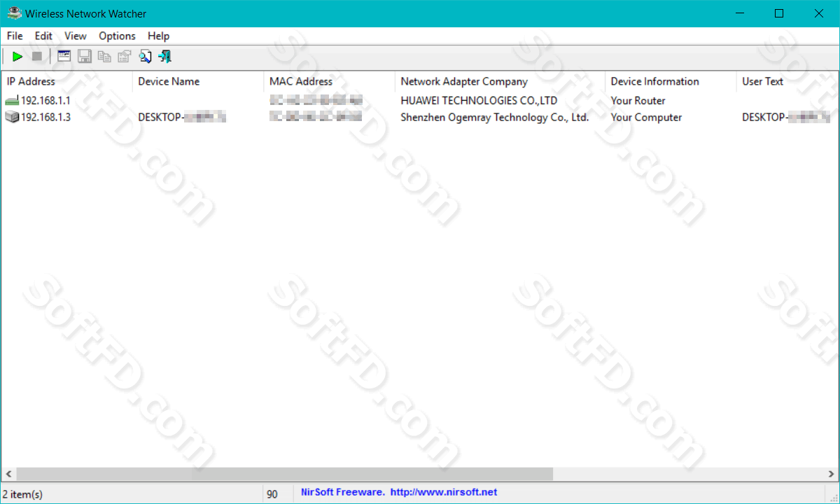Click the Your Router cell
This screenshot has height=504, width=840.
pyautogui.click(x=638, y=101)
